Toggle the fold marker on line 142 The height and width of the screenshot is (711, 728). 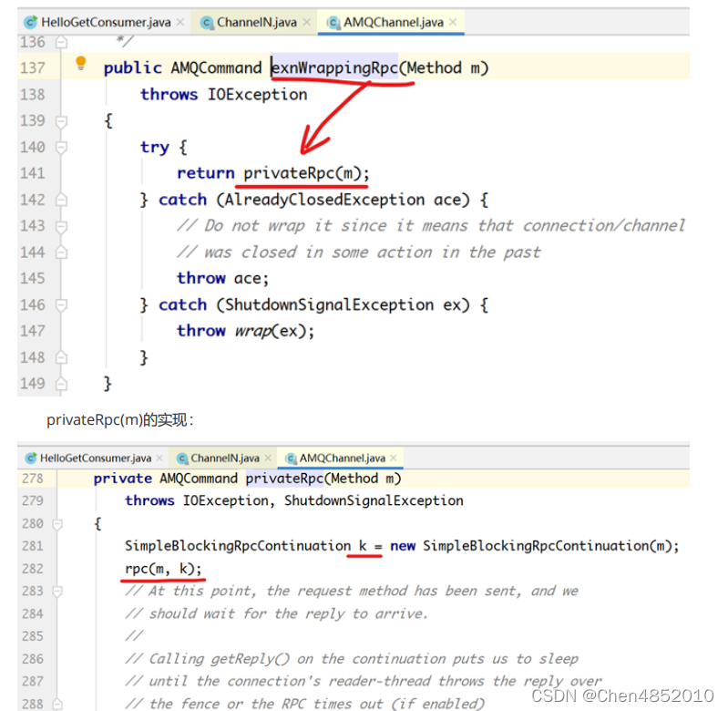tap(61, 200)
